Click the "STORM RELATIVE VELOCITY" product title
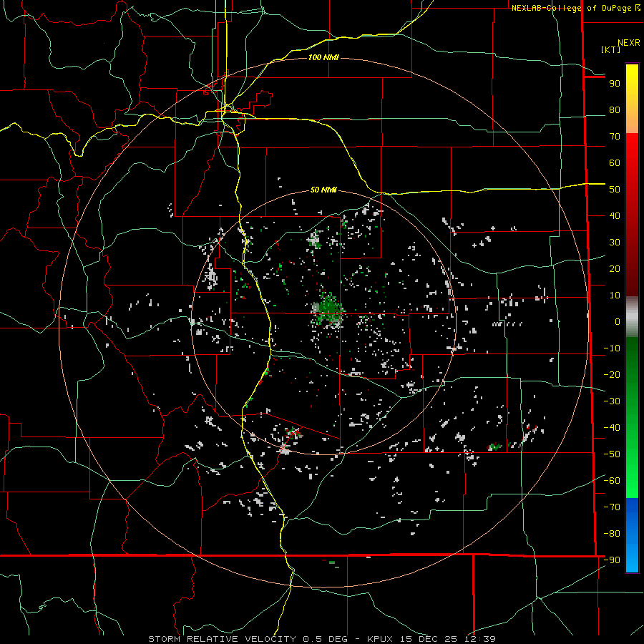 point(222,639)
